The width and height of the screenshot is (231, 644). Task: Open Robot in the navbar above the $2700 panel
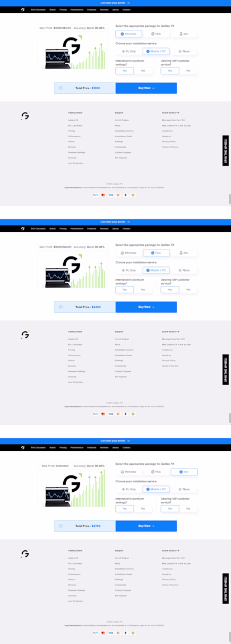pos(52,447)
